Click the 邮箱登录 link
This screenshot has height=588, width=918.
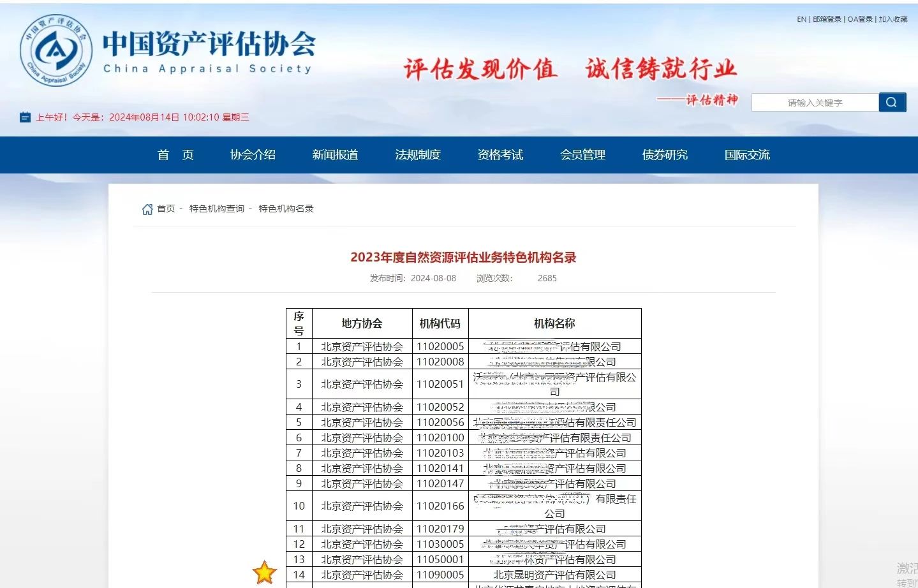tap(827, 19)
